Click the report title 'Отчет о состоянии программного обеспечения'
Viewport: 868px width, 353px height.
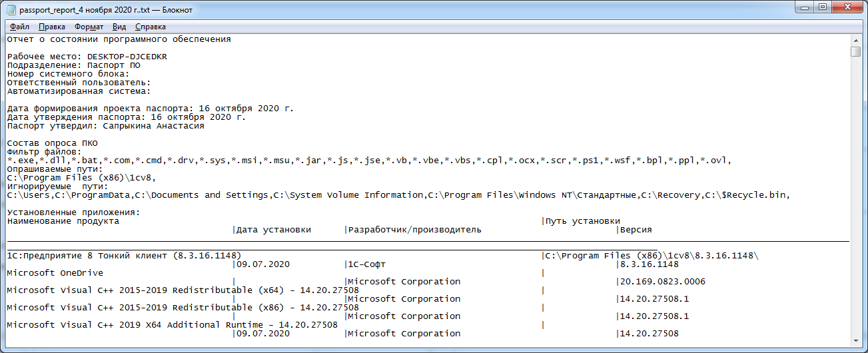[x=119, y=39]
